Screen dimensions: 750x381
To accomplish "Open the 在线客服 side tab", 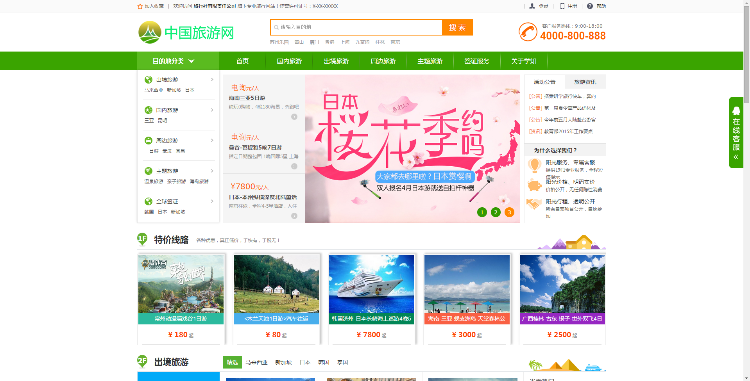I will coord(736,132).
